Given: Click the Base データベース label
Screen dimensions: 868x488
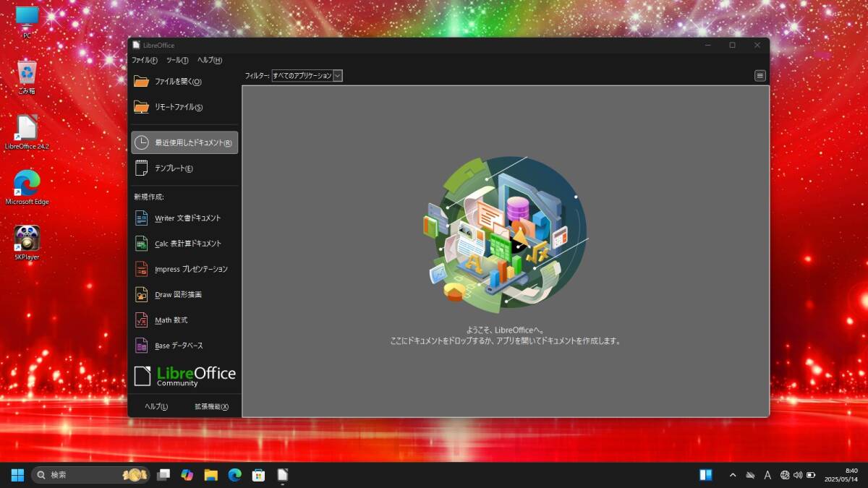Looking at the screenshot, I should (179, 346).
